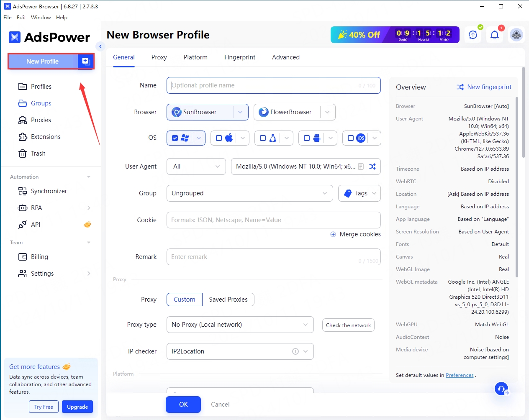Switch to the Fingerprint tab
The width and height of the screenshot is (529, 420).
(x=239, y=57)
